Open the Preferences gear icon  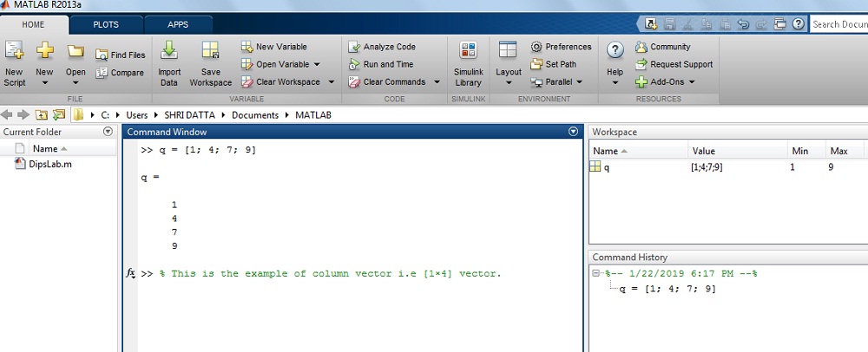tap(536, 47)
